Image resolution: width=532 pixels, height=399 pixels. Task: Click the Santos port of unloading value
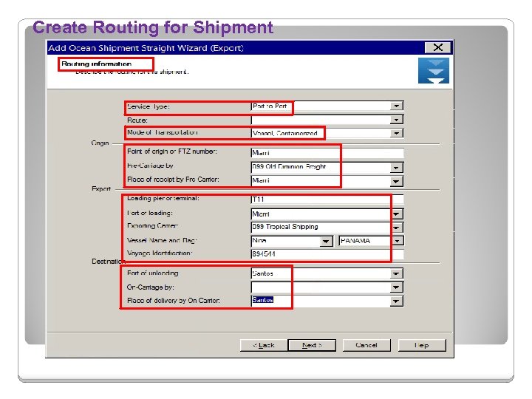click(262, 273)
